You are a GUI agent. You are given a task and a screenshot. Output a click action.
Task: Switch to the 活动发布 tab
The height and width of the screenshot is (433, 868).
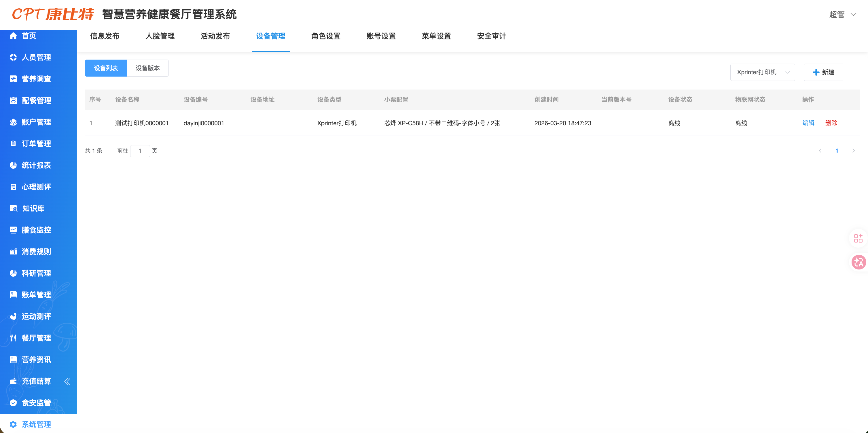[215, 36]
